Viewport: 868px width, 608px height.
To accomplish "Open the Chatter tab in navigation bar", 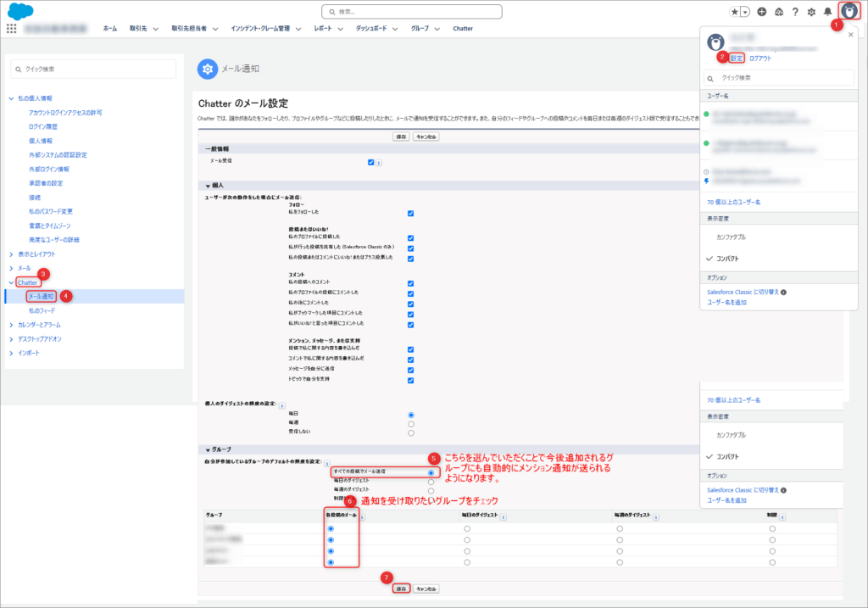I will (x=463, y=28).
